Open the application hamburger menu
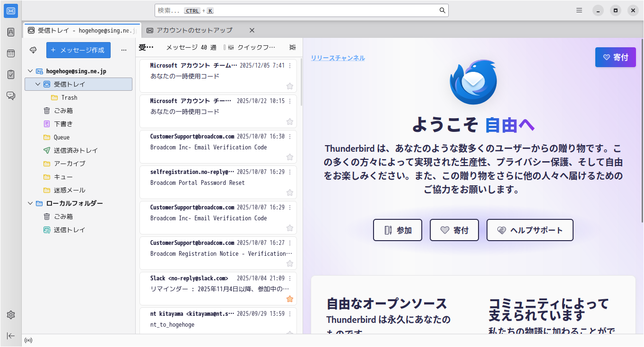Viewport: 644px width, 347px height. tap(579, 10)
